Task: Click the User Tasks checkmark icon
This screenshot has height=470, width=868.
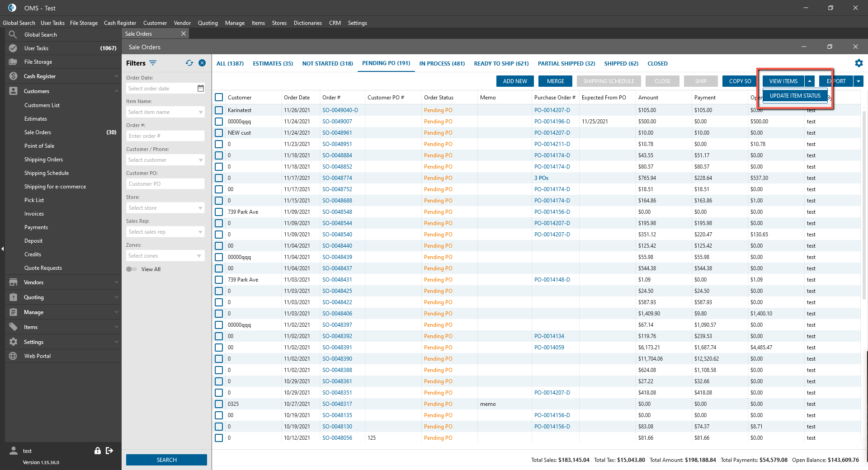Action: tap(13, 48)
